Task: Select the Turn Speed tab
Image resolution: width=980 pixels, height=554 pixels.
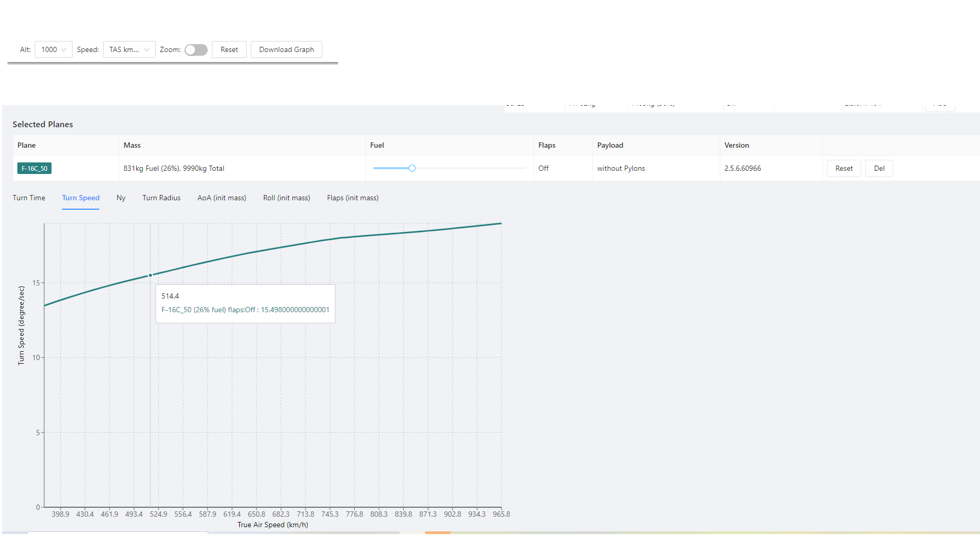Action: point(80,198)
